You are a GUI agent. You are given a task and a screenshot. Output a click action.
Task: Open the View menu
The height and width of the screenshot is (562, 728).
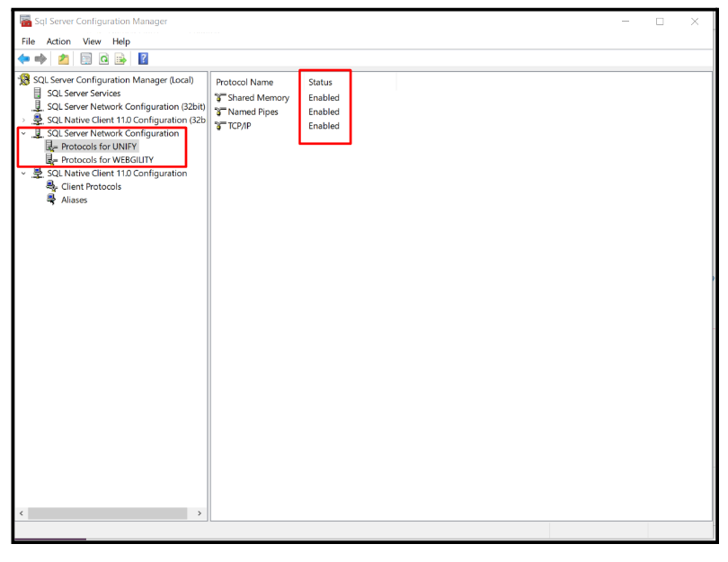coord(92,41)
